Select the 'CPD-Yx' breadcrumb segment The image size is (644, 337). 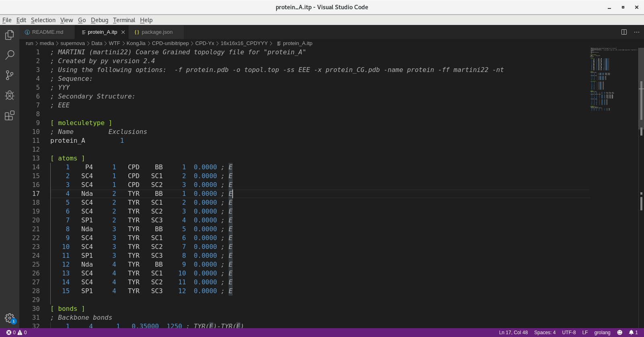204,43
